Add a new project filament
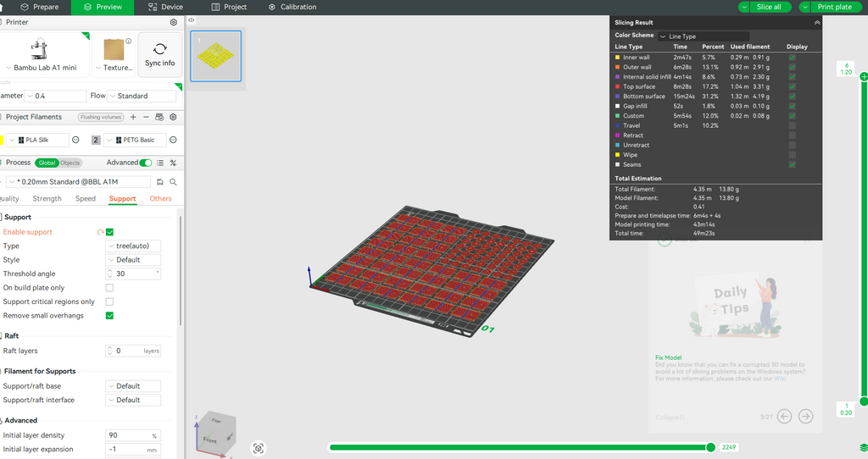This screenshot has width=868, height=459. pyautogui.click(x=134, y=117)
